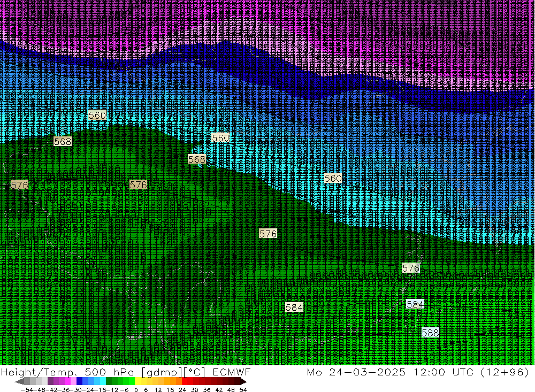Screen dimensions: 535x392
Task: Click the grey left arrow legend end
Action: (19, 381)
